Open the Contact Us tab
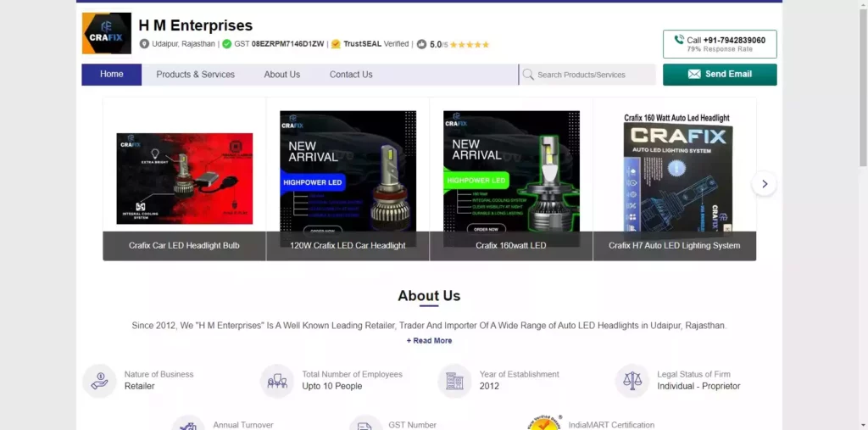 [x=351, y=75]
